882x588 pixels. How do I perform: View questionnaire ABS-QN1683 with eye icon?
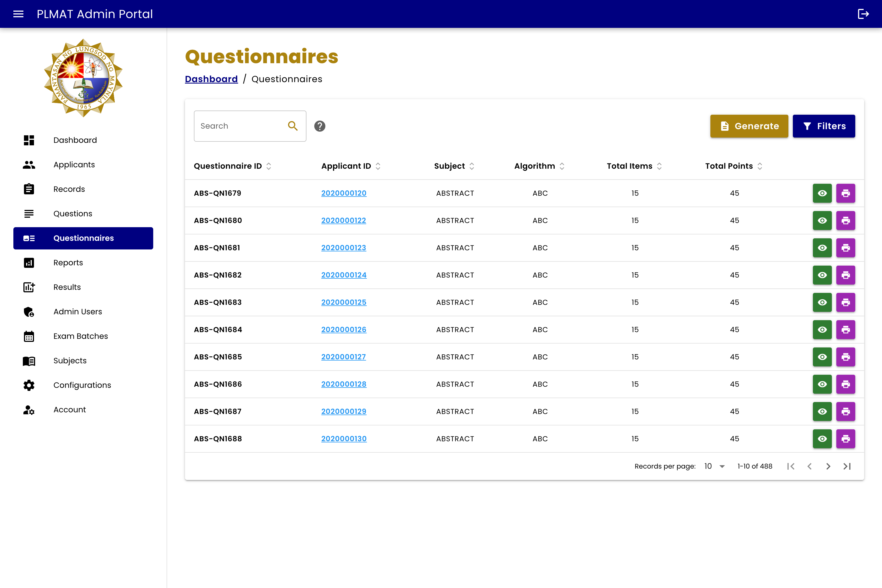click(822, 302)
